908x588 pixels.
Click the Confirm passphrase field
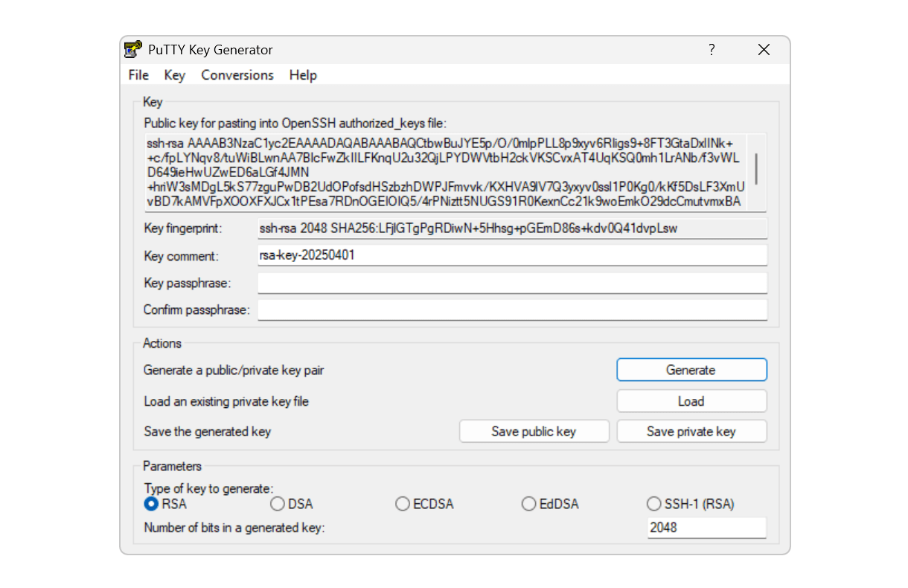pyautogui.click(x=512, y=310)
